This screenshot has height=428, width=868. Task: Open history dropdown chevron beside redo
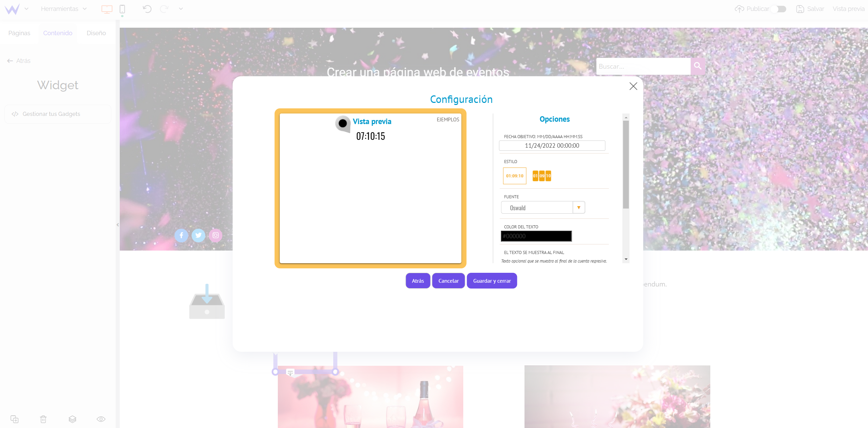click(181, 9)
